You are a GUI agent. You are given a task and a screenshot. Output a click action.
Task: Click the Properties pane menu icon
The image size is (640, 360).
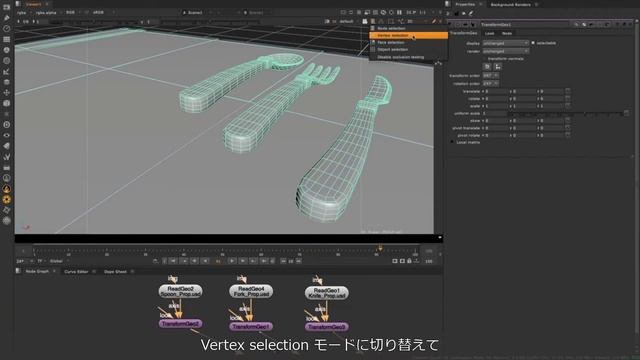[x=448, y=4]
